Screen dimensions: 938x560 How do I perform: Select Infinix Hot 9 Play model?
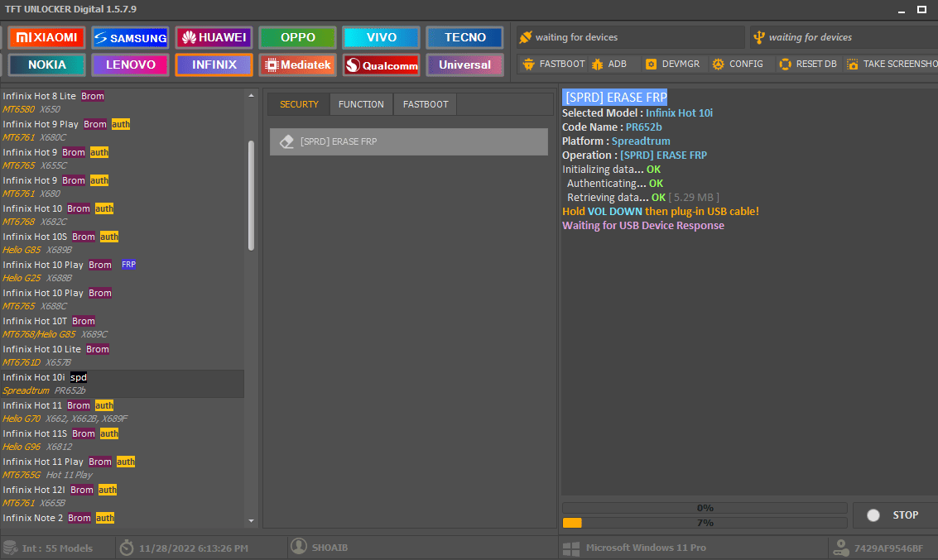122,131
